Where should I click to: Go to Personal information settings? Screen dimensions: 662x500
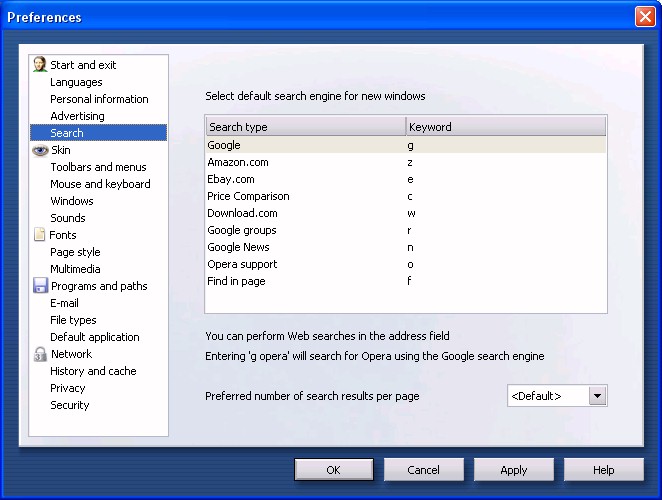click(99, 99)
